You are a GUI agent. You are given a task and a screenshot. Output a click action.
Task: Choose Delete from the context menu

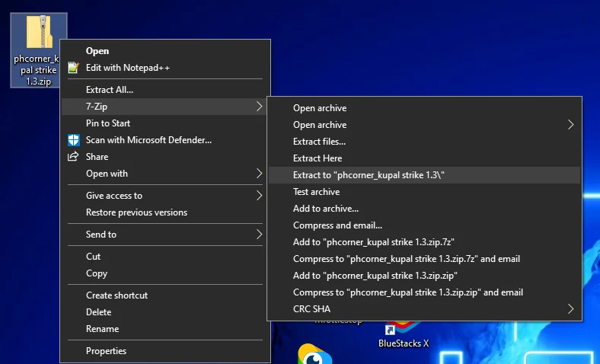(165, 312)
